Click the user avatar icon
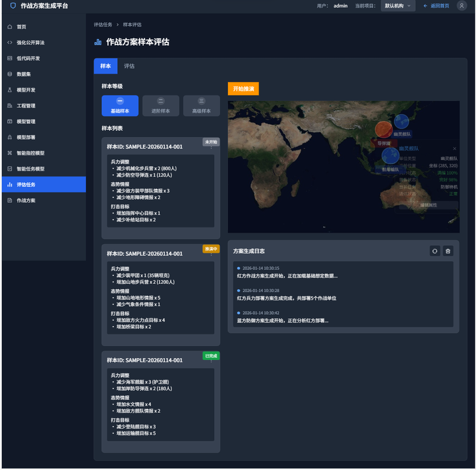Image resolution: width=476 pixels, height=470 pixels. coord(462,6)
